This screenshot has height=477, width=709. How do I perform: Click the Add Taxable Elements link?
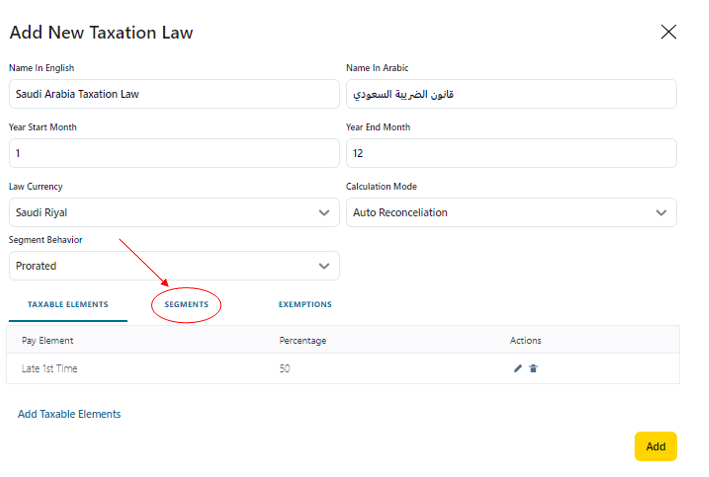[69, 414]
